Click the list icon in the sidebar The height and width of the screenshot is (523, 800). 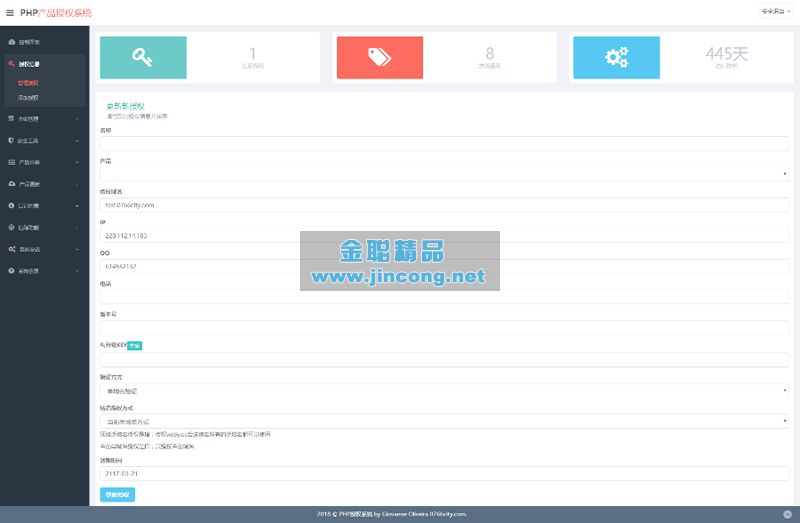[11, 162]
